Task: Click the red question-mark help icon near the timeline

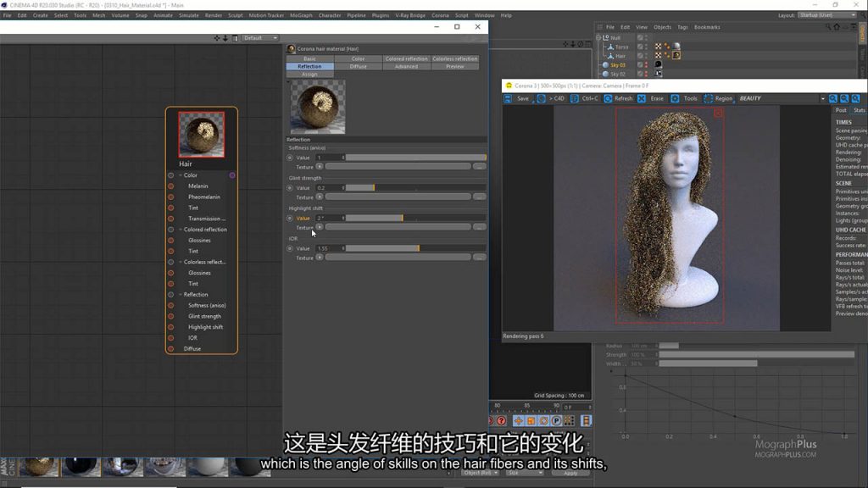Action: coord(502,421)
